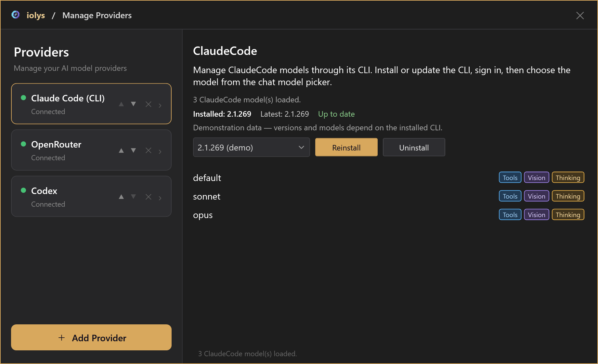Click the green status dot for Claude Code

[23, 97]
